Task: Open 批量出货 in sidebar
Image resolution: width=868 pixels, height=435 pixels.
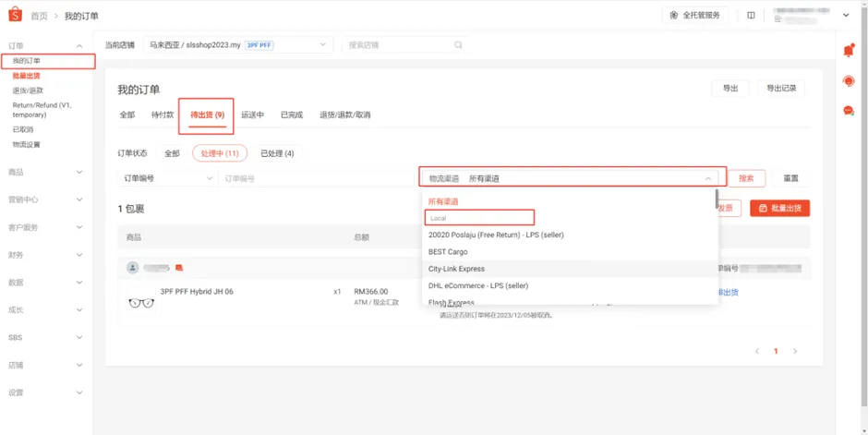Action: point(26,76)
